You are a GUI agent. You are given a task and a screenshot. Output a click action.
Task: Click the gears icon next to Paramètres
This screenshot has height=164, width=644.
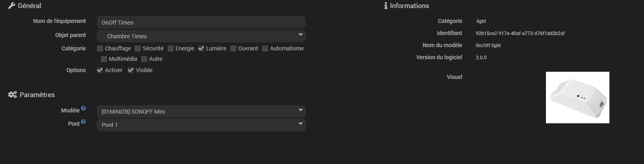(12, 95)
